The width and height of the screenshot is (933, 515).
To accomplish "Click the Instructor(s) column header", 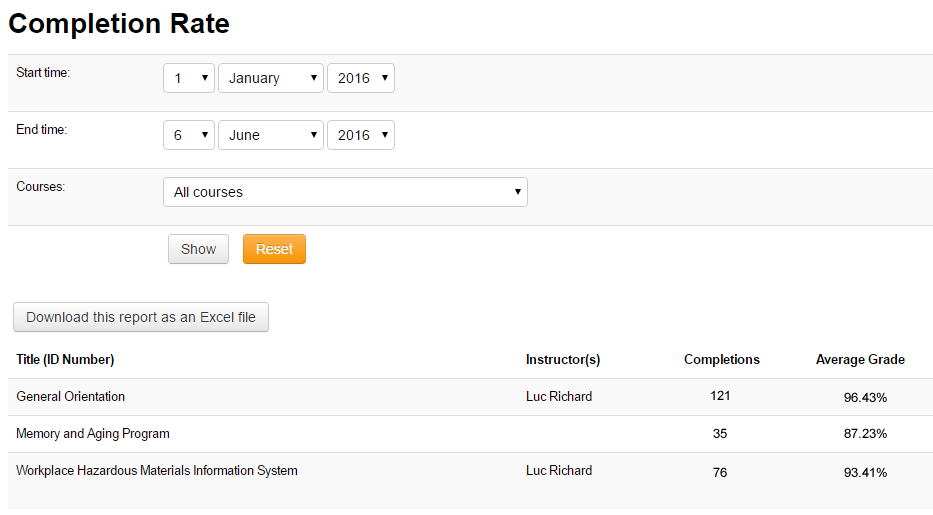I will [563, 360].
